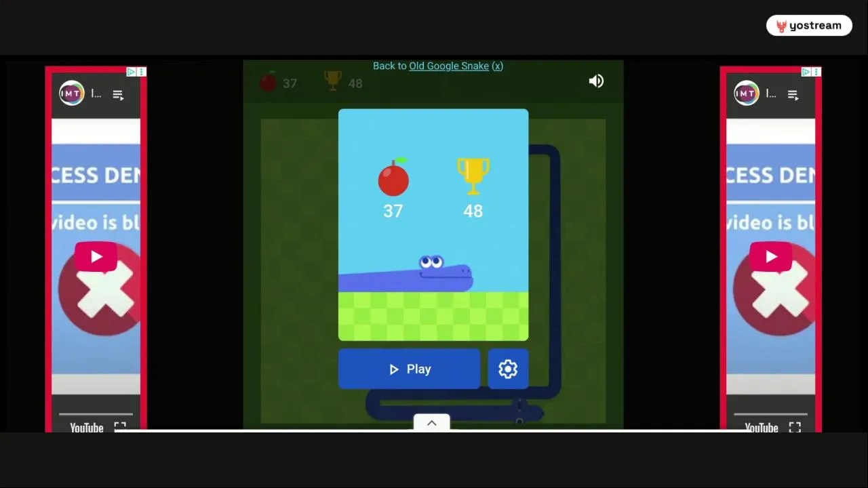Open the left ad's playlist menu icon
868x488 pixels.
tap(118, 95)
